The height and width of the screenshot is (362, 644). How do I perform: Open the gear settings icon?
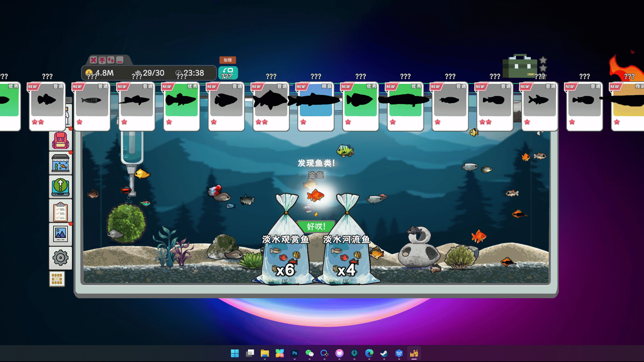tap(60, 258)
